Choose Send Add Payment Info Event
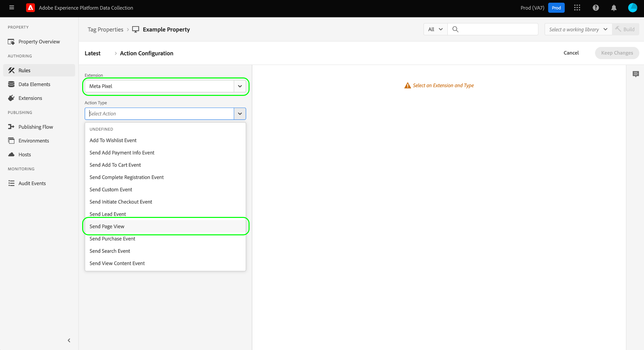 pos(165,153)
